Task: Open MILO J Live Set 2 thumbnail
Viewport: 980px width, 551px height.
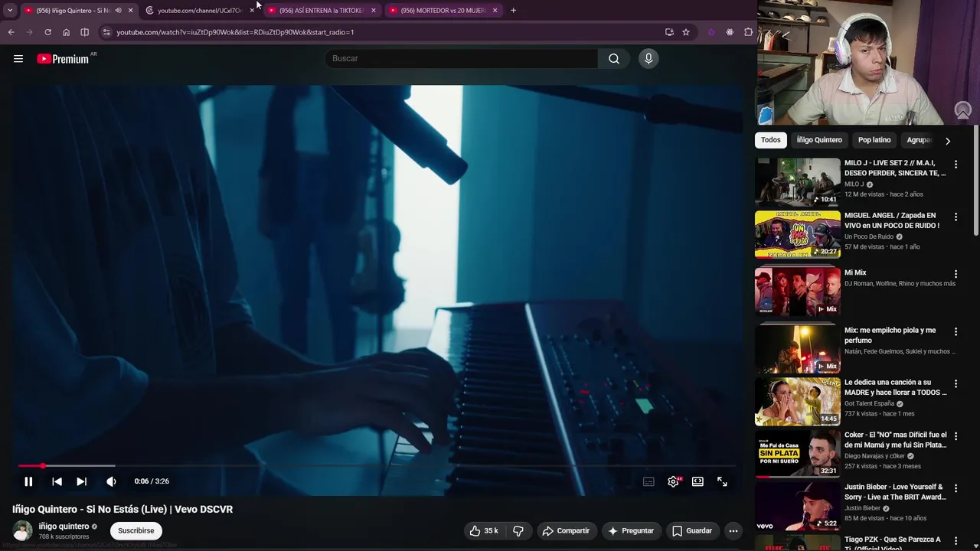Action: [798, 181]
